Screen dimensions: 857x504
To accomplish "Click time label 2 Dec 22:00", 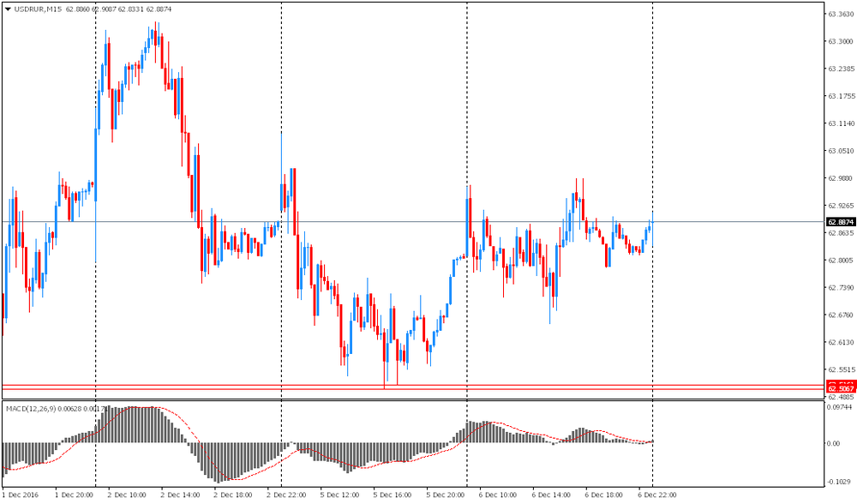I will click(286, 495).
